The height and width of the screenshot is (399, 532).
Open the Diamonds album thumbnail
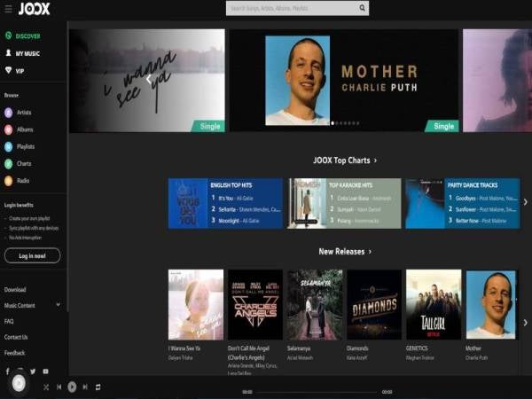[x=373, y=304]
